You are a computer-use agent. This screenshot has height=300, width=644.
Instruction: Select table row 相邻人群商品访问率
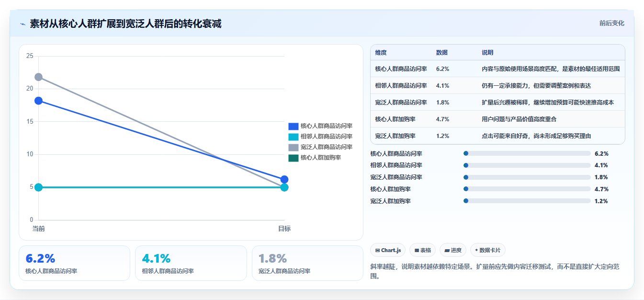(497, 85)
